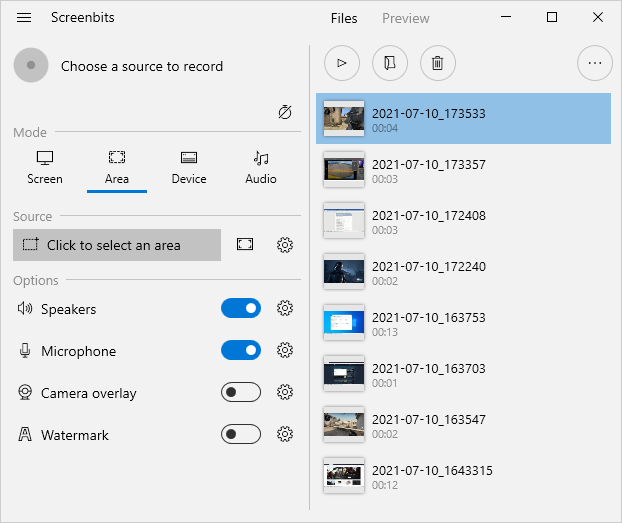Image resolution: width=622 pixels, height=523 pixels.
Task: Delete the selected recording
Action: click(x=438, y=63)
